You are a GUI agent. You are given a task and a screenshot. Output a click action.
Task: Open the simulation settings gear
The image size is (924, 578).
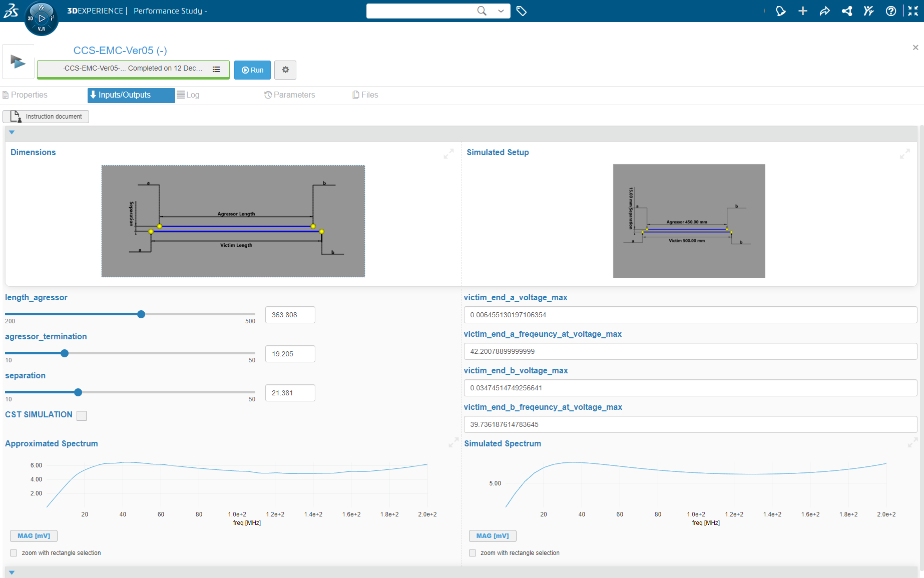[x=285, y=70]
